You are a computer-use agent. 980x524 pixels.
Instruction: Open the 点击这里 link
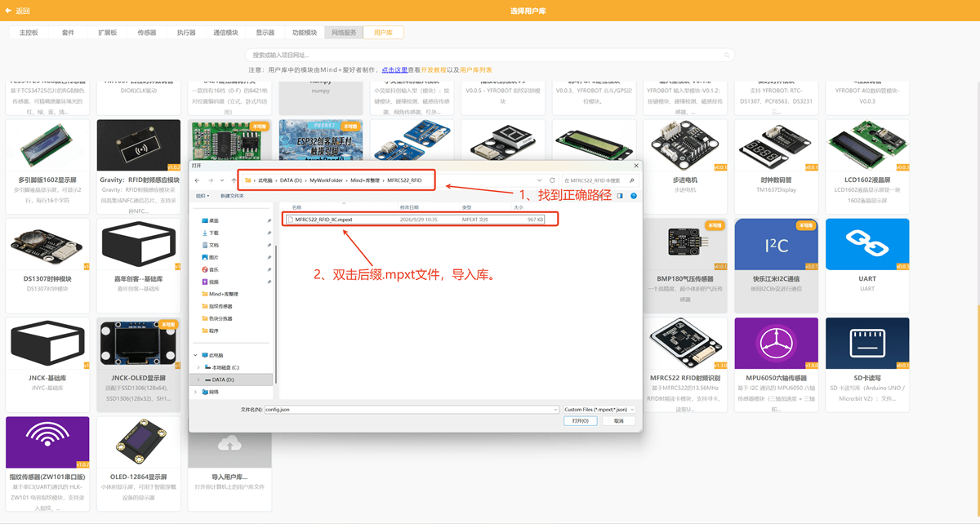pyautogui.click(x=394, y=70)
